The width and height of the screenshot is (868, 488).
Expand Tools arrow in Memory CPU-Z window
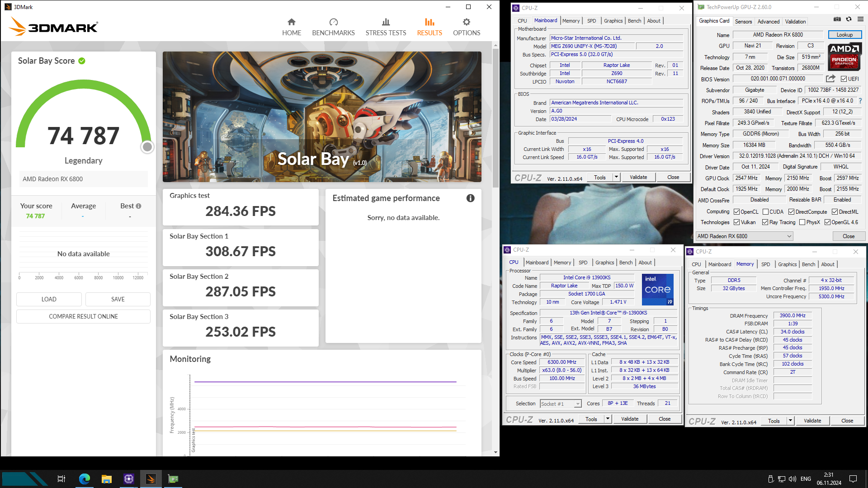(x=790, y=421)
